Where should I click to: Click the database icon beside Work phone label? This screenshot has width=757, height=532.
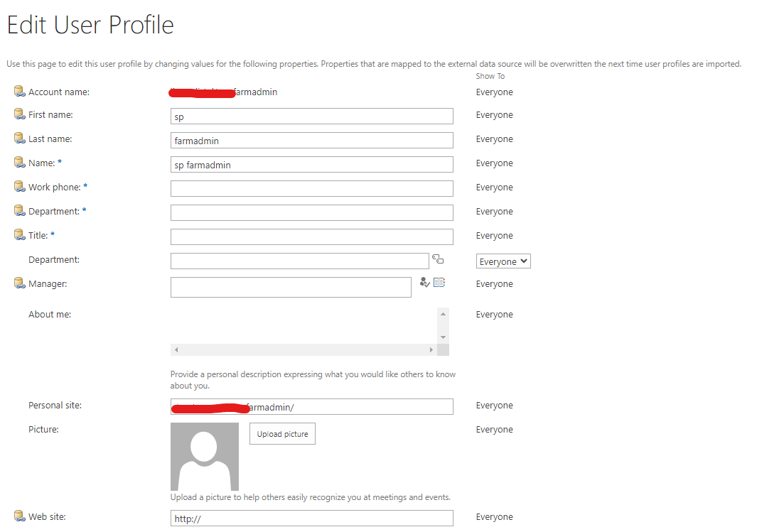18,185
